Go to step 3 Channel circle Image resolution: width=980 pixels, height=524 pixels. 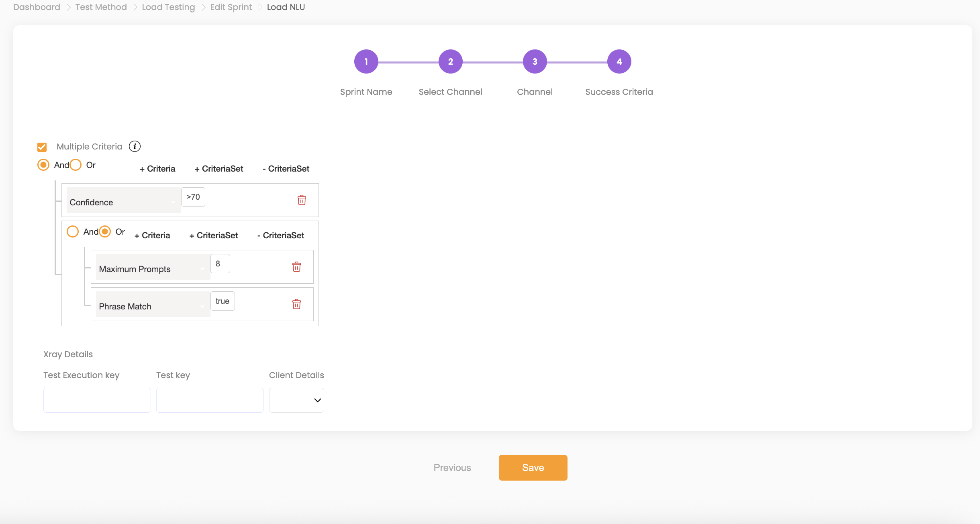coord(535,61)
